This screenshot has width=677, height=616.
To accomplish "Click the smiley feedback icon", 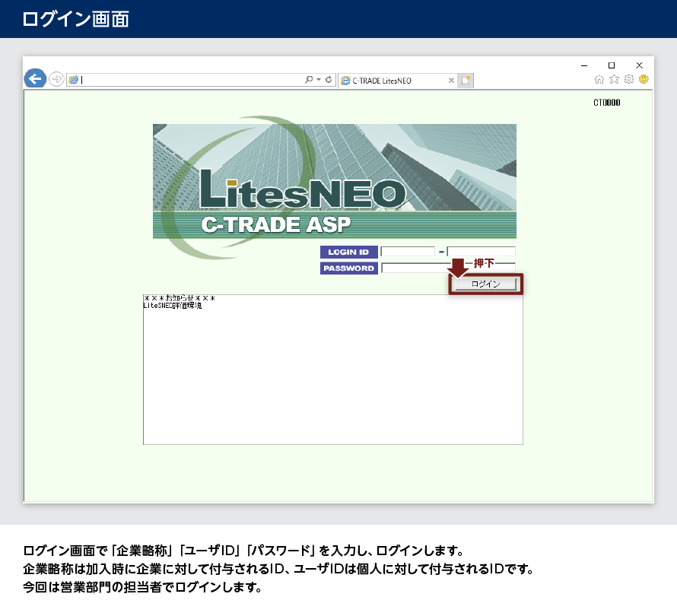I will click(x=644, y=79).
